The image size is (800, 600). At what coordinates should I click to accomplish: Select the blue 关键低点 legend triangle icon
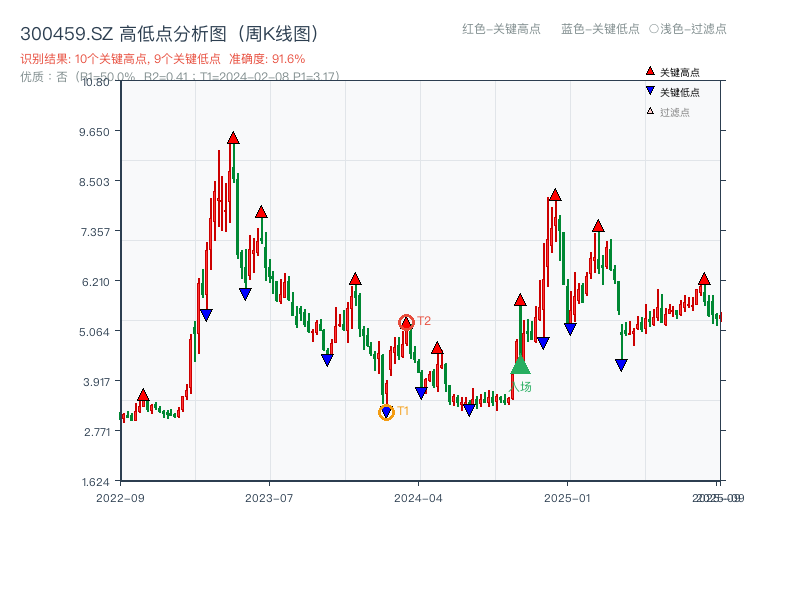[x=648, y=90]
